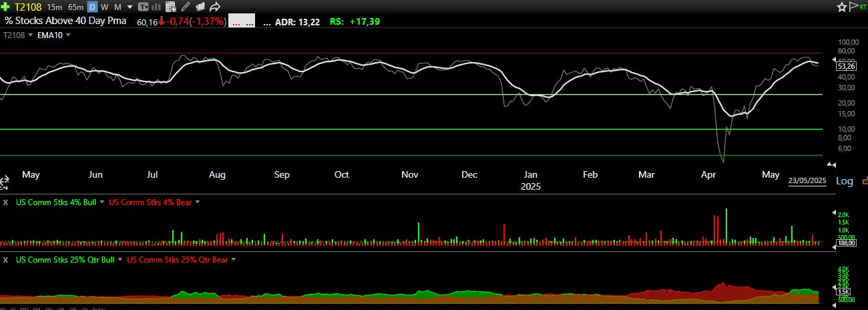The width and height of the screenshot is (868, 310).
Task: Click the share arrow icon
Action: pos(215,7)
